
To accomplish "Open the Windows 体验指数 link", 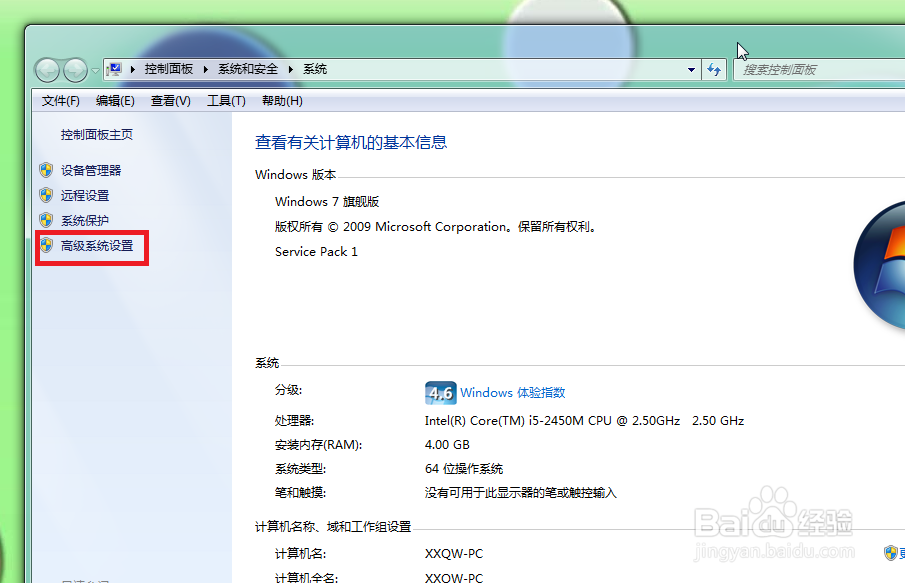I will [x=513, y=393].
